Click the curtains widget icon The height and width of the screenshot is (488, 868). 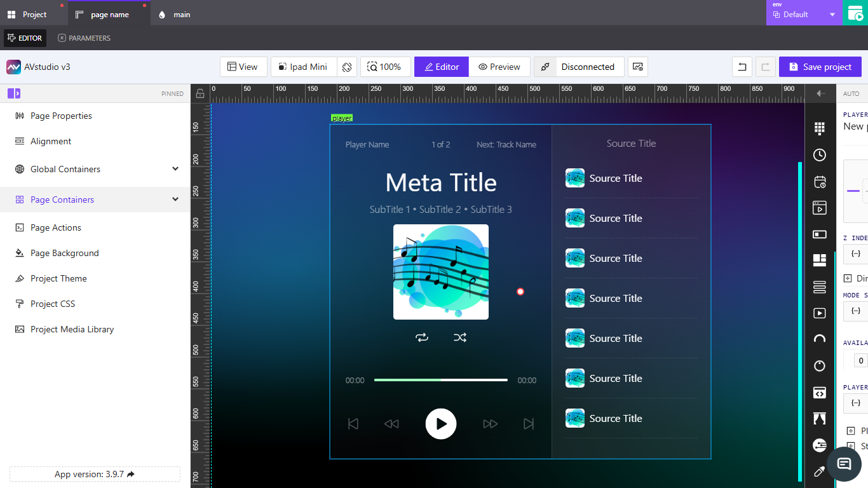tap(820, 419)
